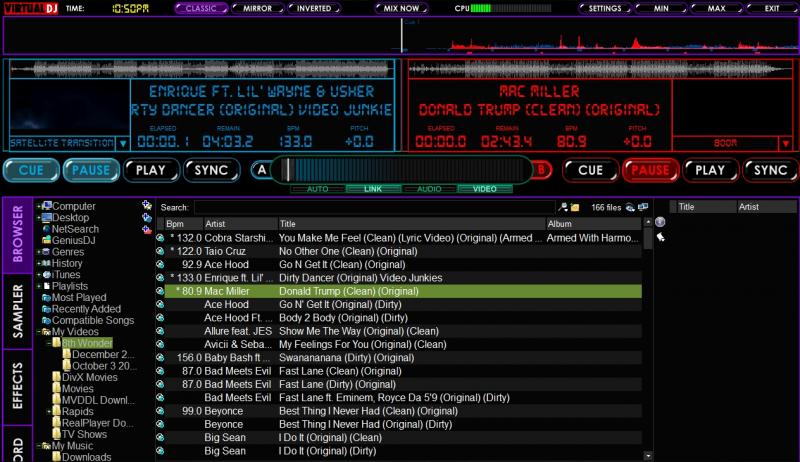Screen dimensions: 800x462
Task: Sort by the Bpm column header
Action: pos(183,223)
